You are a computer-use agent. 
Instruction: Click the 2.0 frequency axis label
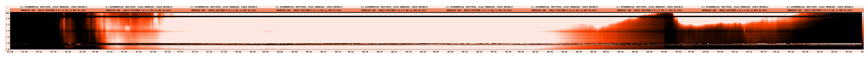7,49
